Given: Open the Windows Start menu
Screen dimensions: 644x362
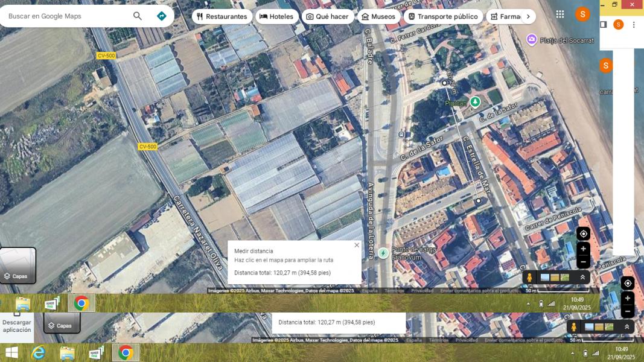Looking at the screenshot, I should point(11,352).
